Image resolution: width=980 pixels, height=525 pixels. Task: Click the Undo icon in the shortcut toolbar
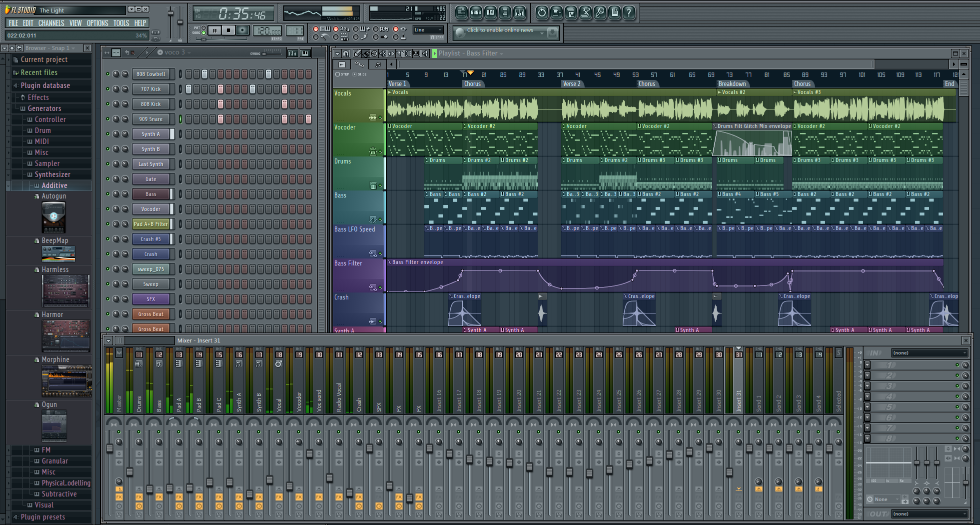pos(542,12)
